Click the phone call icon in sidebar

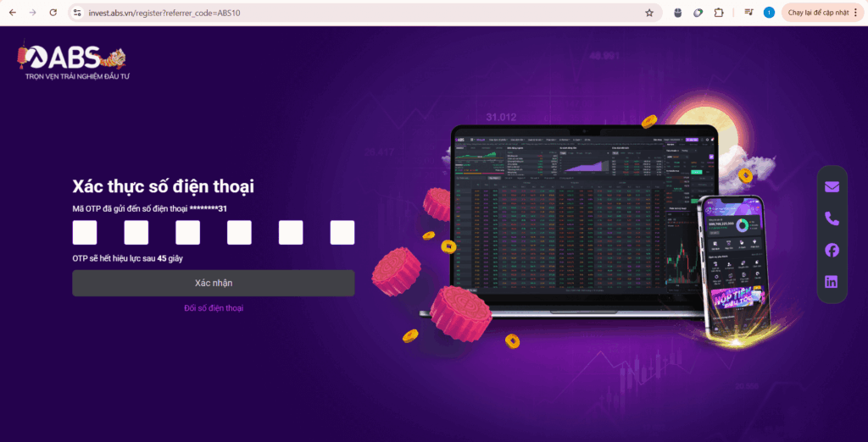[x=832, y=218]
